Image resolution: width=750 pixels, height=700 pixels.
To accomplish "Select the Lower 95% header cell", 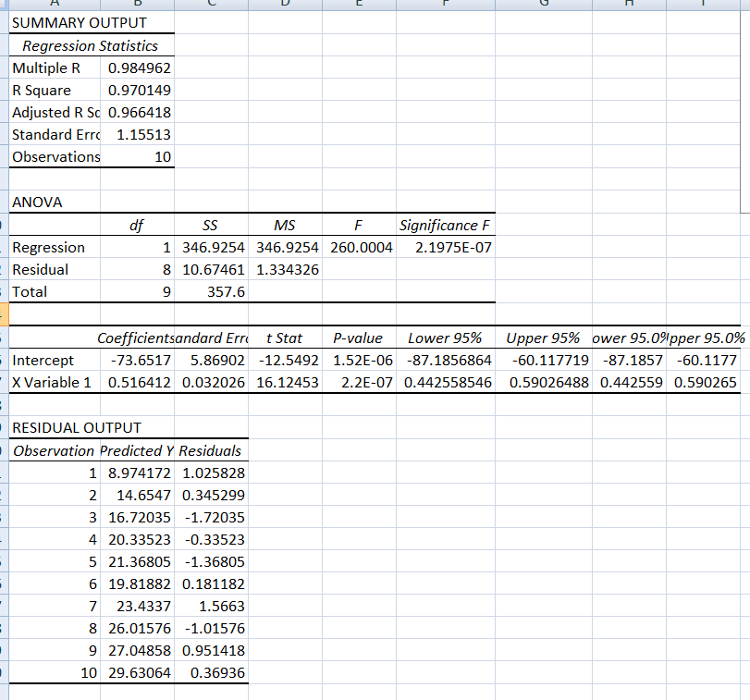I will 446,338.
